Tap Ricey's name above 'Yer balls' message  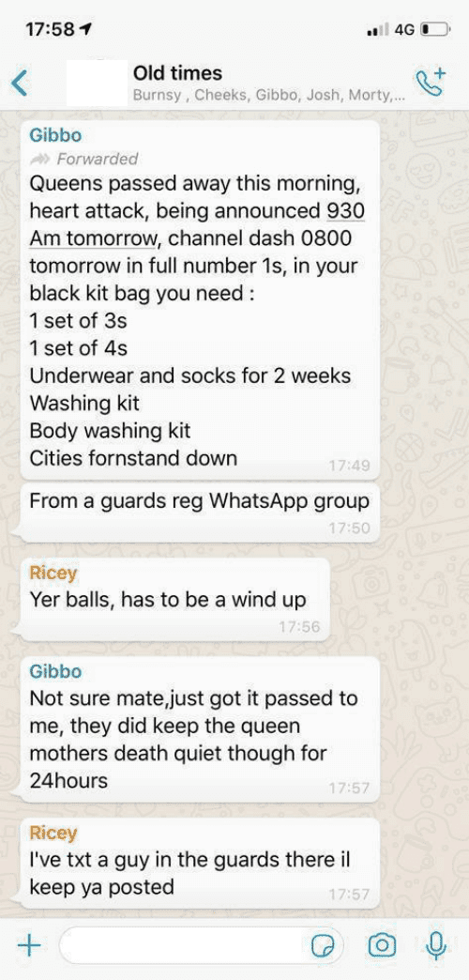coord(53,574)
